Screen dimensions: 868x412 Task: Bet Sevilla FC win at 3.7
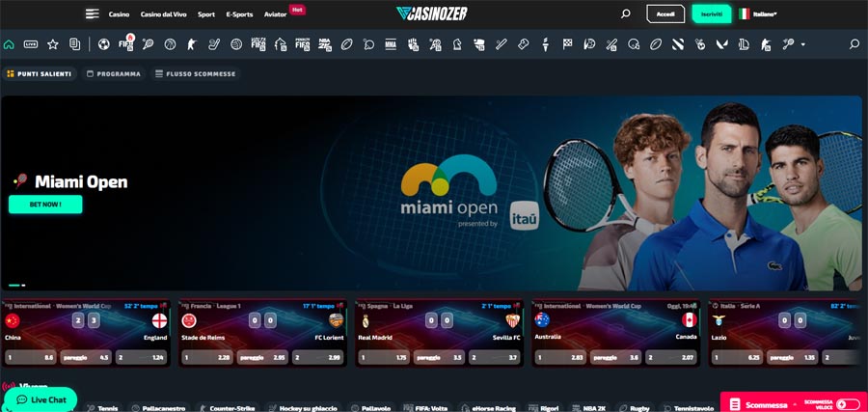(495, 358)
